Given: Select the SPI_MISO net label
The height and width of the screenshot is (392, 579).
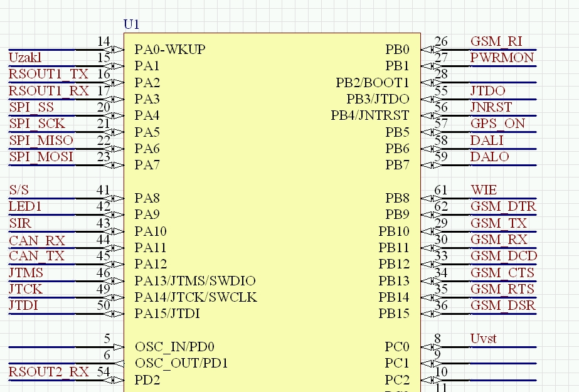Looking at the screenshot, I should pos(41,140).
